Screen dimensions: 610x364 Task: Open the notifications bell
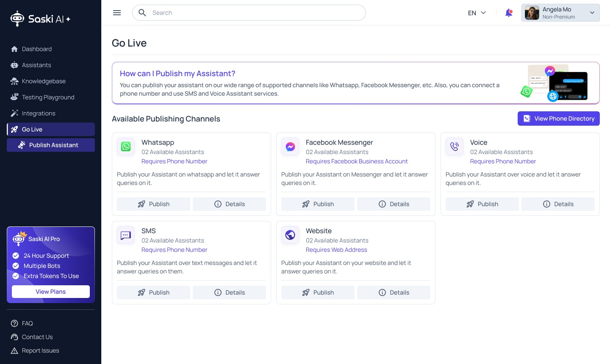click(509, 13)
